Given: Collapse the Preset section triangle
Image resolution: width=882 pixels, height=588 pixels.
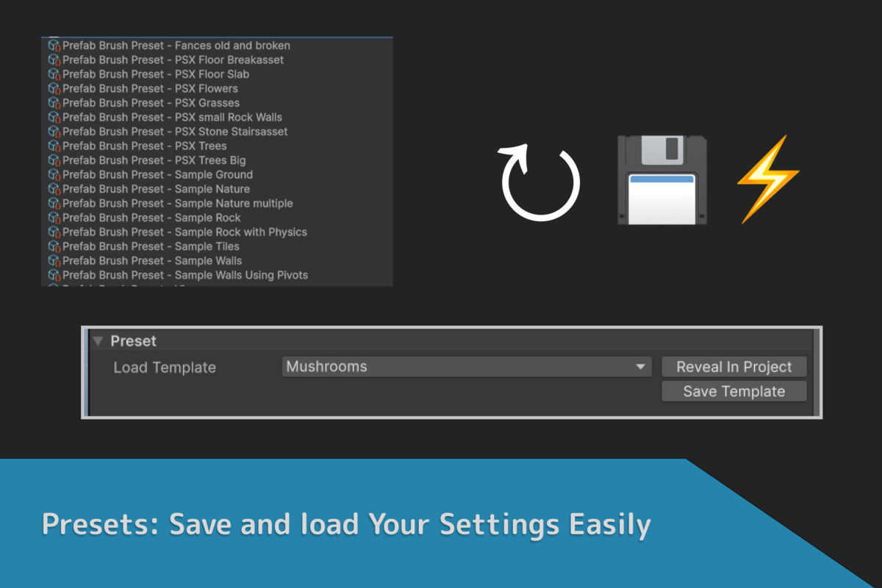Looking at the screenshot, I should 98,341.
